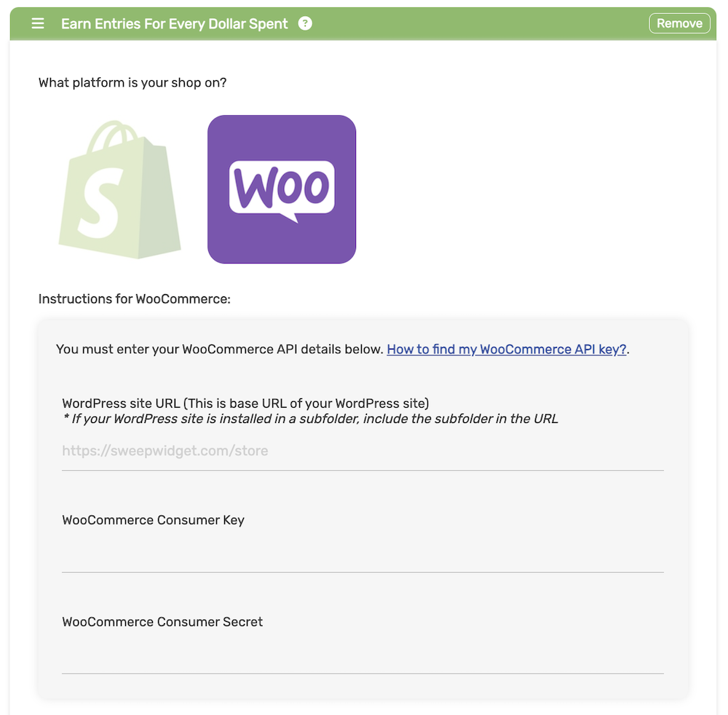Select the Shopify shopping bag logo
Viewport: 728px width, 715px height.
coord(120,189)
